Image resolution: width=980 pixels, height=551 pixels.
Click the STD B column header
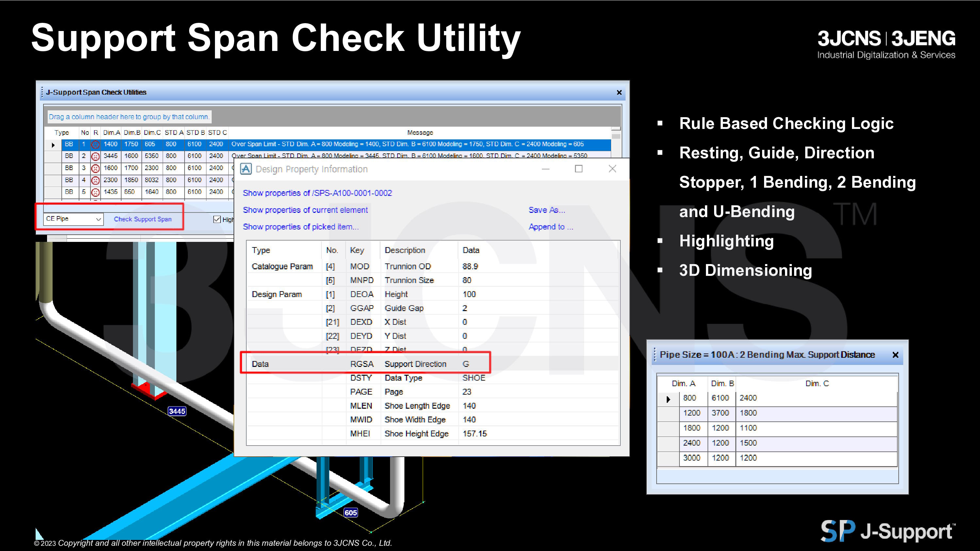pos(196,132)
